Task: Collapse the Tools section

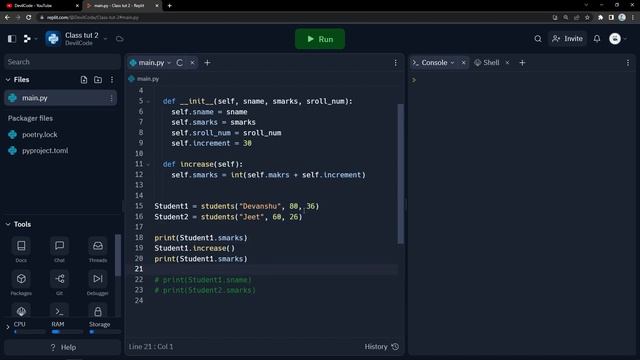Action: (8, 224)
